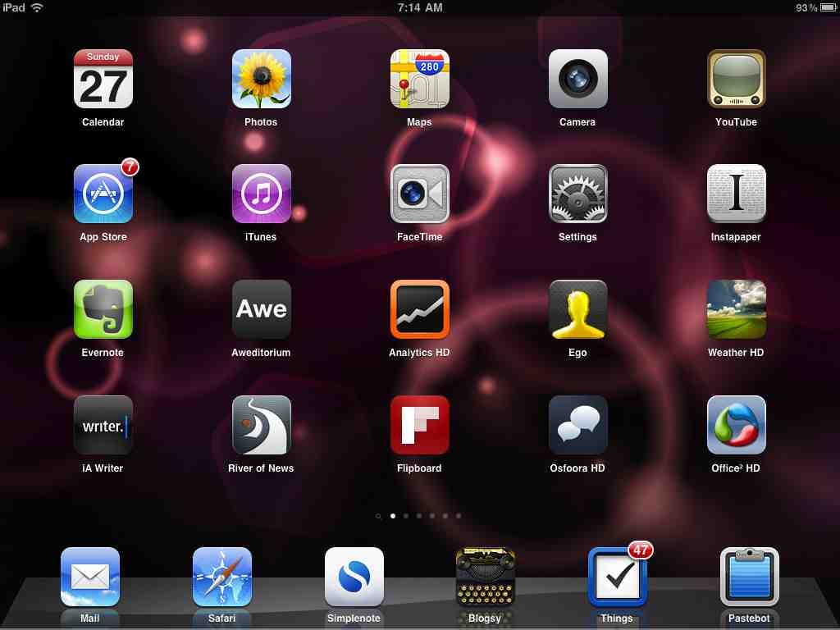The height and width of the screenshot is (630, 840).
Task: Open Instapaper to read saved articles
Action: point(736,194)
